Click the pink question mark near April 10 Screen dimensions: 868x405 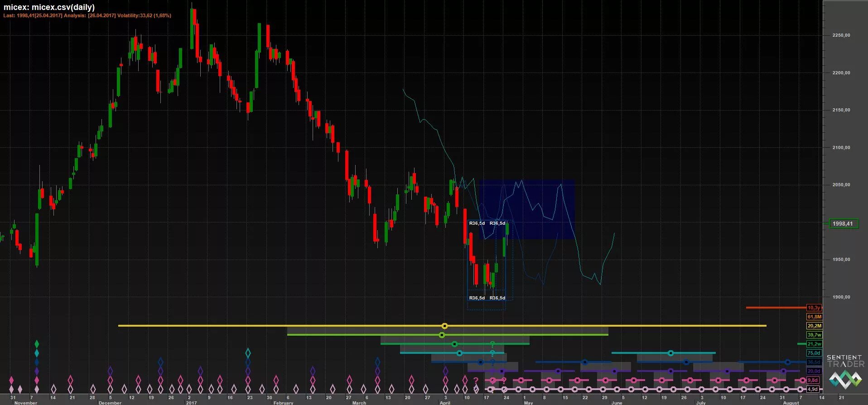coord(476,381)
